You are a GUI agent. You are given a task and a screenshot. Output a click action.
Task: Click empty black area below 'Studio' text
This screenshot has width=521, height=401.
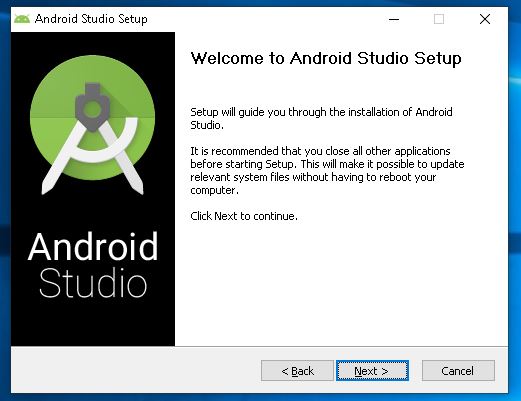[93, 323]
